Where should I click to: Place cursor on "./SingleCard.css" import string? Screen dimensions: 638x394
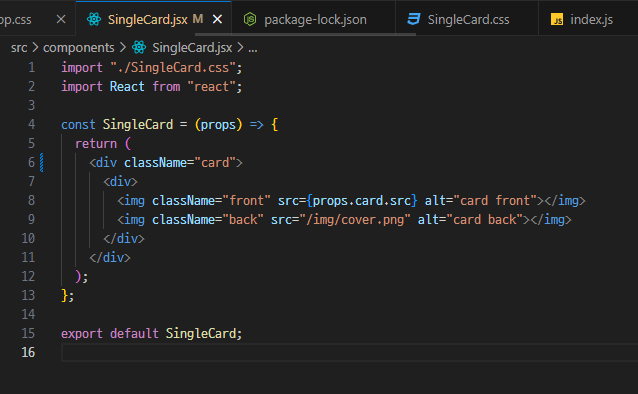coord(173,68)
